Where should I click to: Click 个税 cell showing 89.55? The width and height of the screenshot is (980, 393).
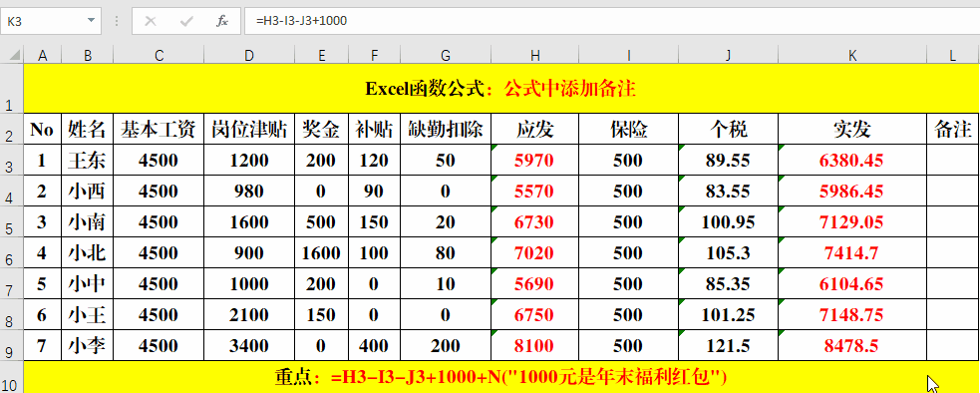(x=728, y=160)
